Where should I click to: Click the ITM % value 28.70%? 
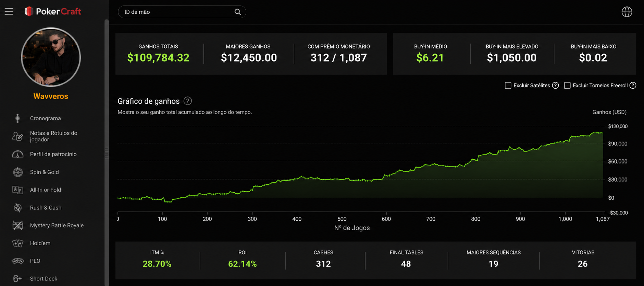tap(157, 264)
